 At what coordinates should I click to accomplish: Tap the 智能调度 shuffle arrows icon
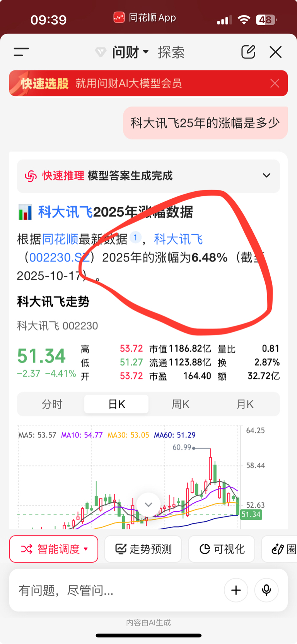coord(27,549)
